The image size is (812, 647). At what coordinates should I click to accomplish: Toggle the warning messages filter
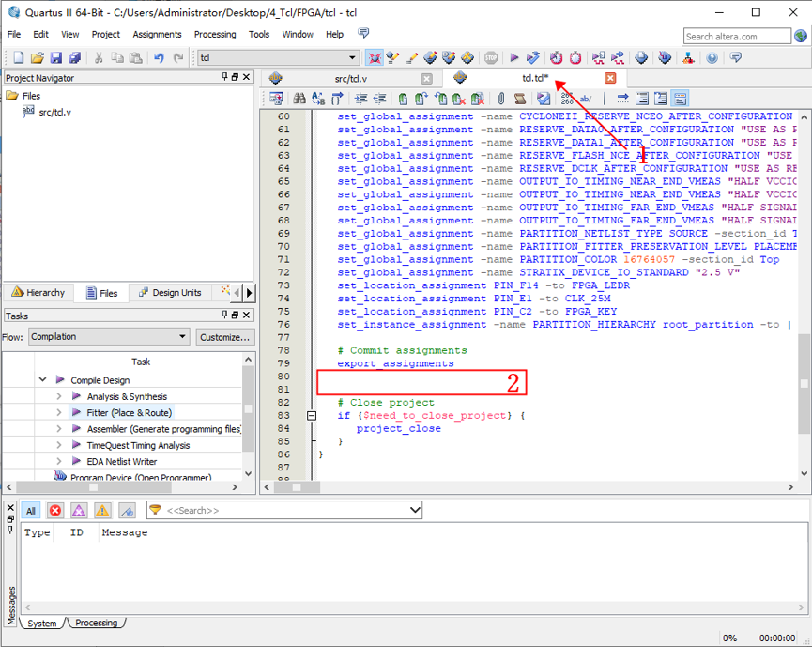click(x=102, y=510)
